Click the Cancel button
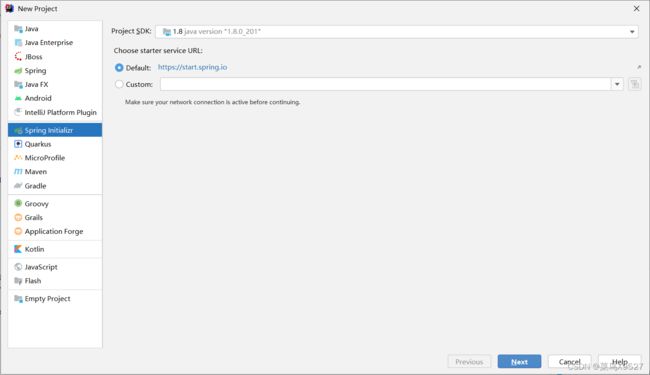 (570, 362)
